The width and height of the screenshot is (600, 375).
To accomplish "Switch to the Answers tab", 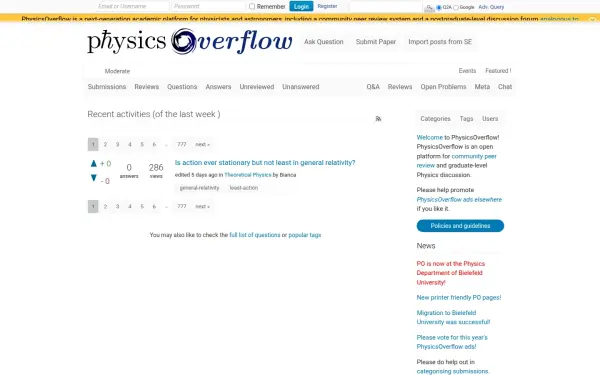I will point(218,87).
